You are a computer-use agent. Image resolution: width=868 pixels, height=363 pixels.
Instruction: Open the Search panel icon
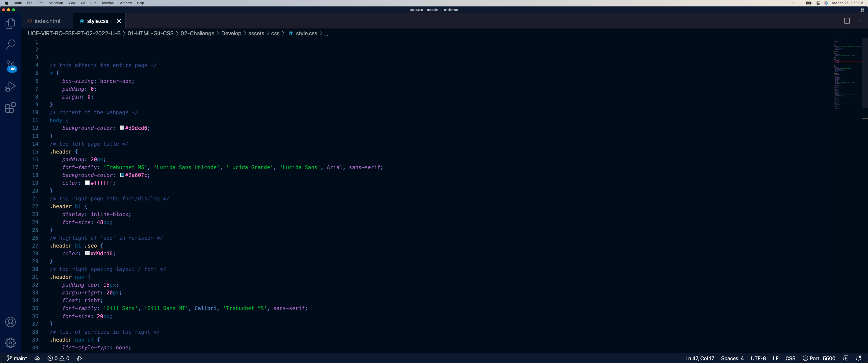(x=10, y=44)
